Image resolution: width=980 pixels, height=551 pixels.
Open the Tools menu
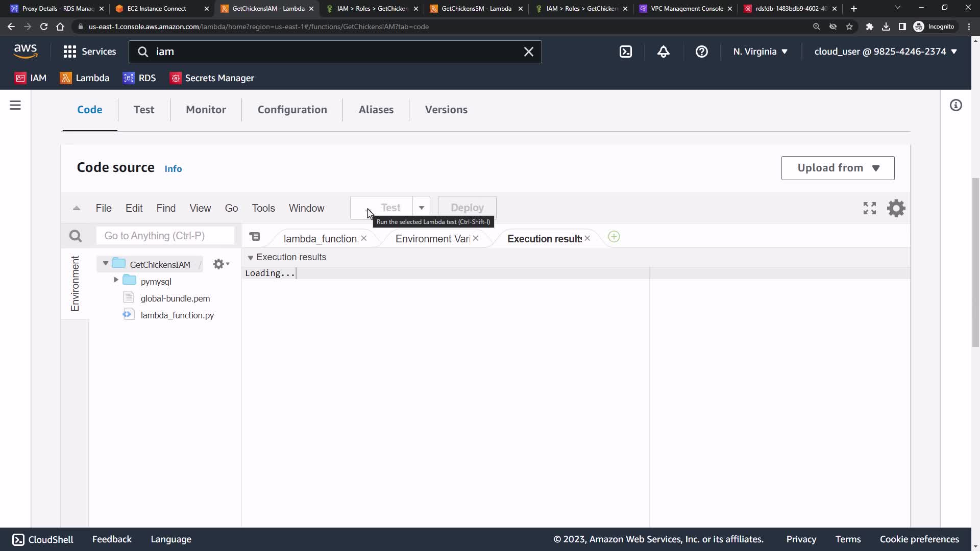coord(263,208)
